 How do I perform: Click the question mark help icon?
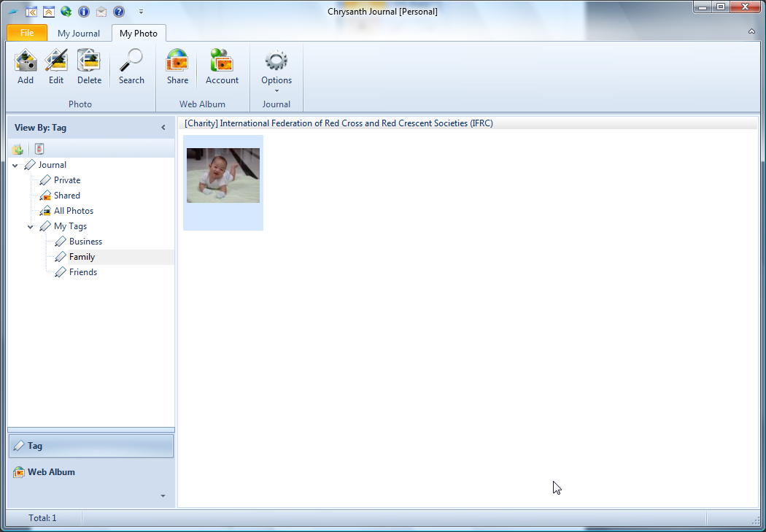click(x=119, y=12)
